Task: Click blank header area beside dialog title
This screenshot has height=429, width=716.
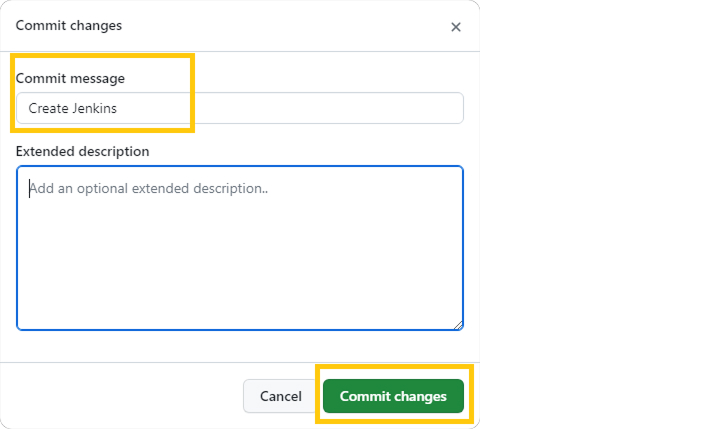Action: (x=280, y=26)
